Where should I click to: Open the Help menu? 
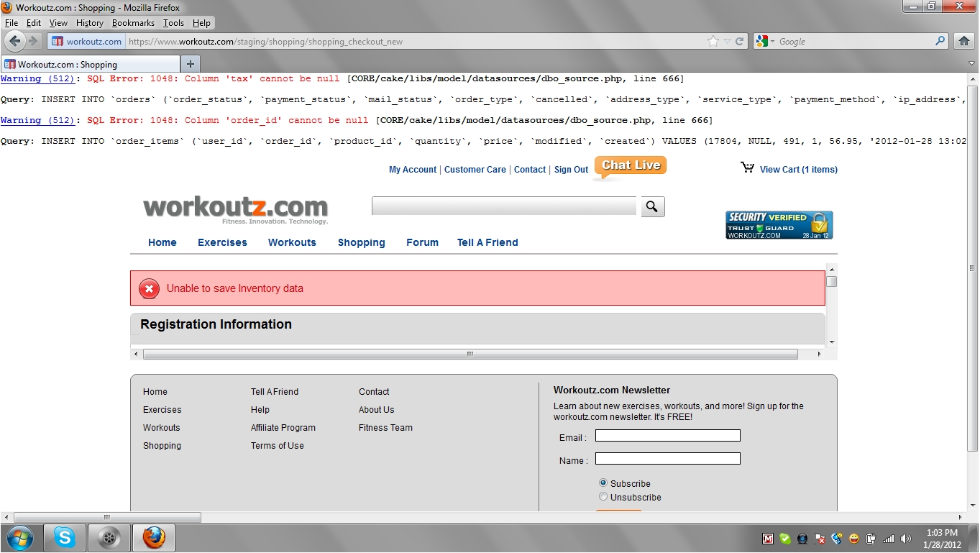(201, 23)
